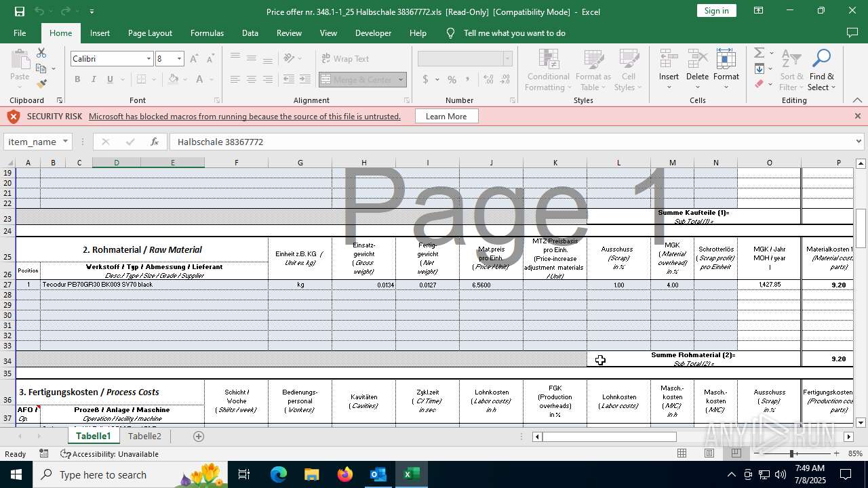Toggle Bold formatting

(77, 79)
